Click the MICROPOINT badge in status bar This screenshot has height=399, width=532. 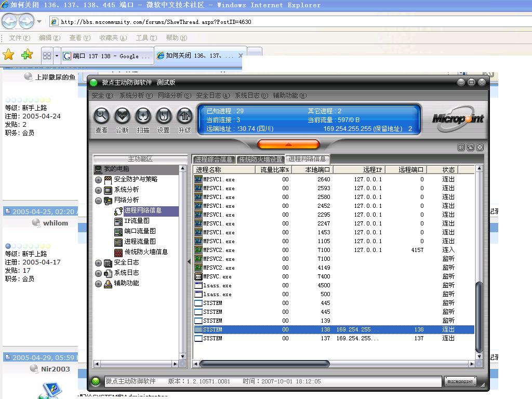[x=460, y=382]
